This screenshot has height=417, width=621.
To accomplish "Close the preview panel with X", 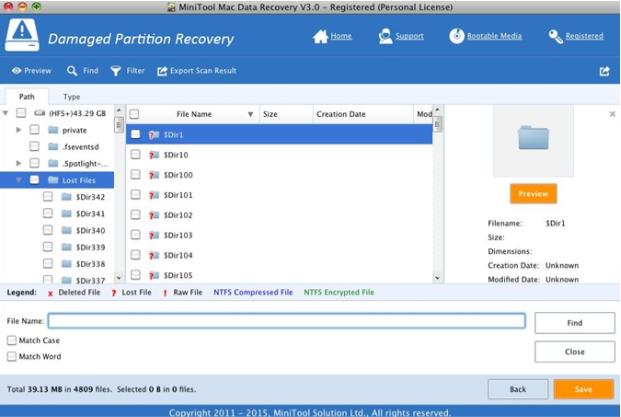I will click(x=612, y=114).
